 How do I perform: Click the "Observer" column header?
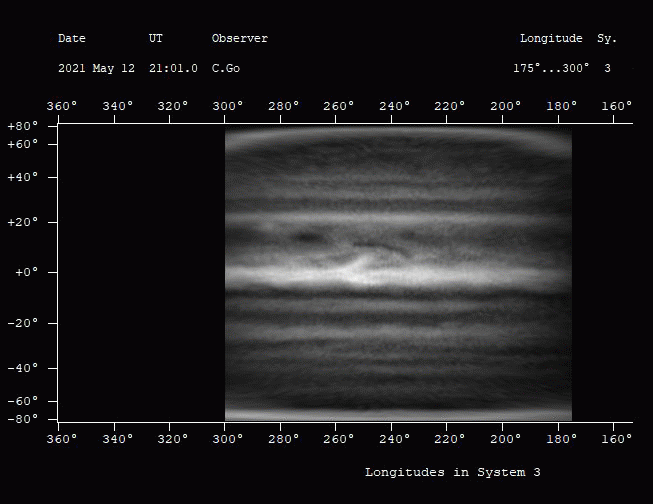pos(239,38)
